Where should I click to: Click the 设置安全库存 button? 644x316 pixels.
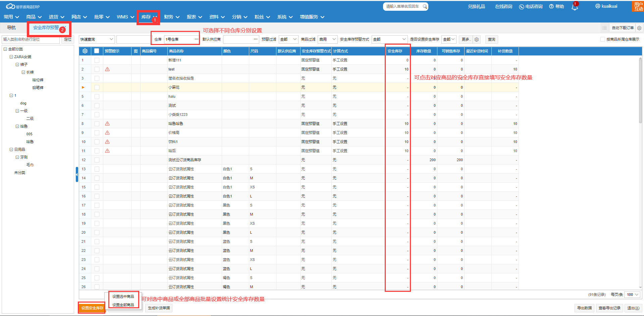point(92,308)
